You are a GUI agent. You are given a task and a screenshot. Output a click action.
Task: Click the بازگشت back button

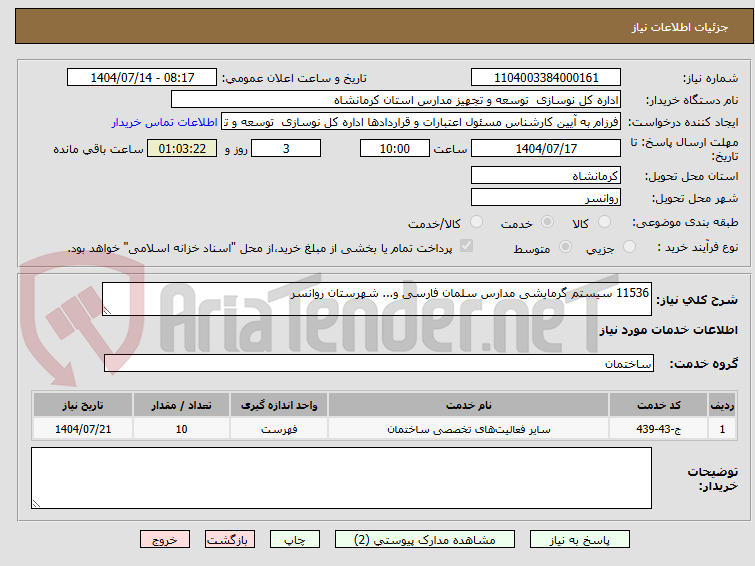230,540
